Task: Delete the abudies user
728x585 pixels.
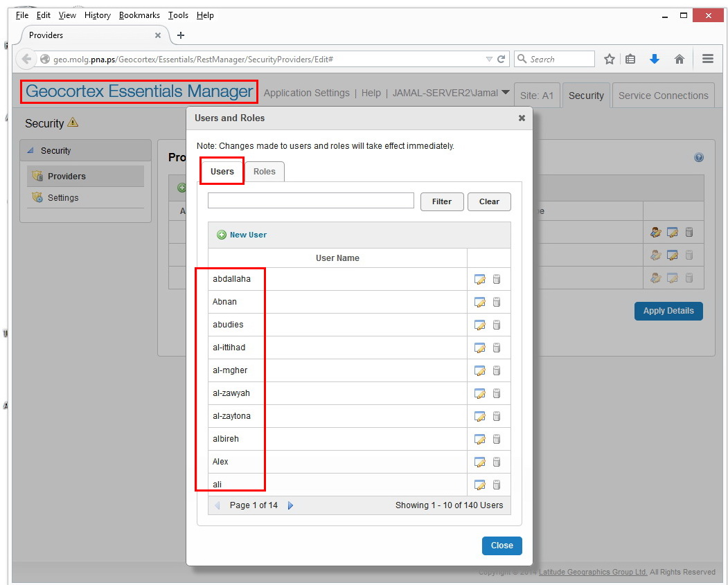Action: [x=497, y=325]
